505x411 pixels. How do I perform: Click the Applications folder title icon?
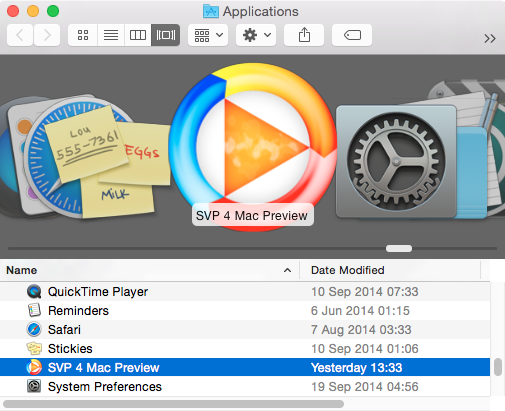point(211,11)
